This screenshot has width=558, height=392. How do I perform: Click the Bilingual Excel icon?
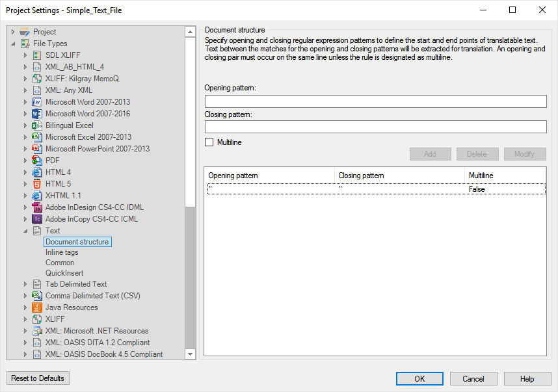coord(37,125)
